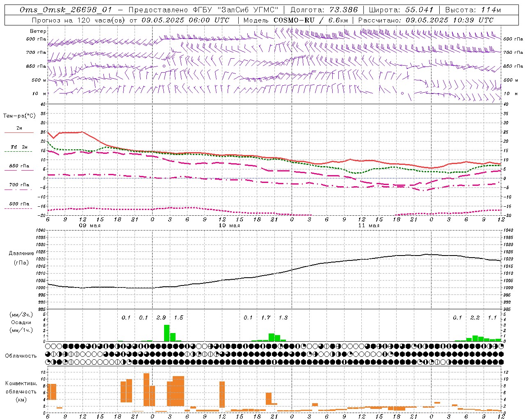Click the "(км)" unit under convective cloudiness
This screenshot has height=420, width=525.
[x=21, y=399]
